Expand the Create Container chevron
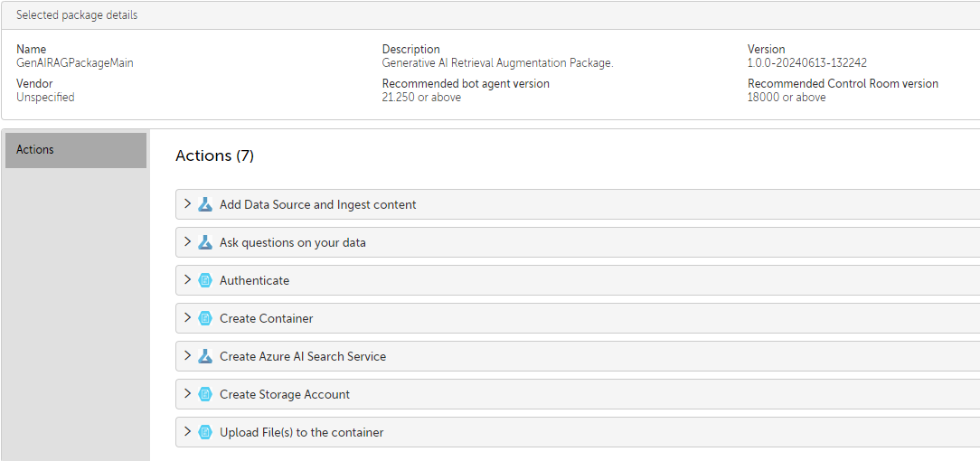 187,318
